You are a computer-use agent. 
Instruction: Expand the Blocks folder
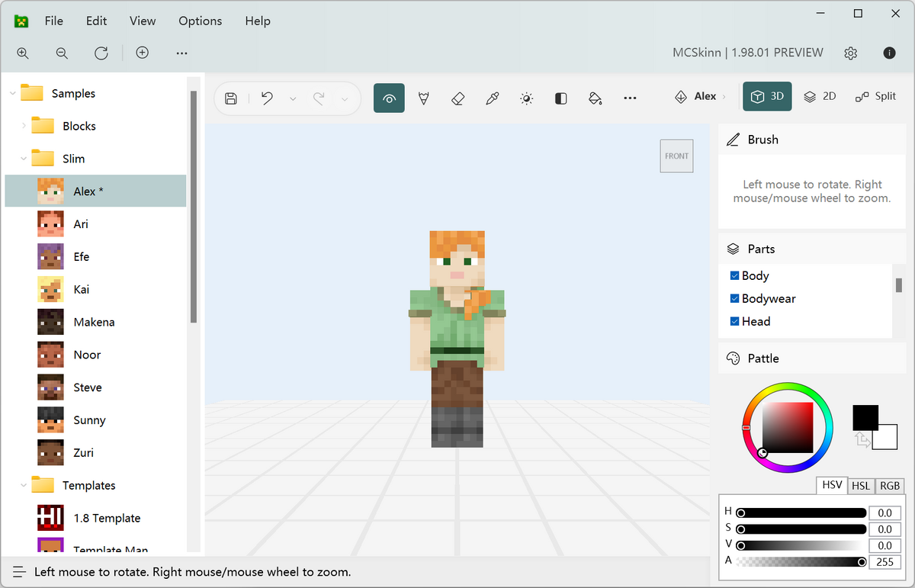pos(24,126)
